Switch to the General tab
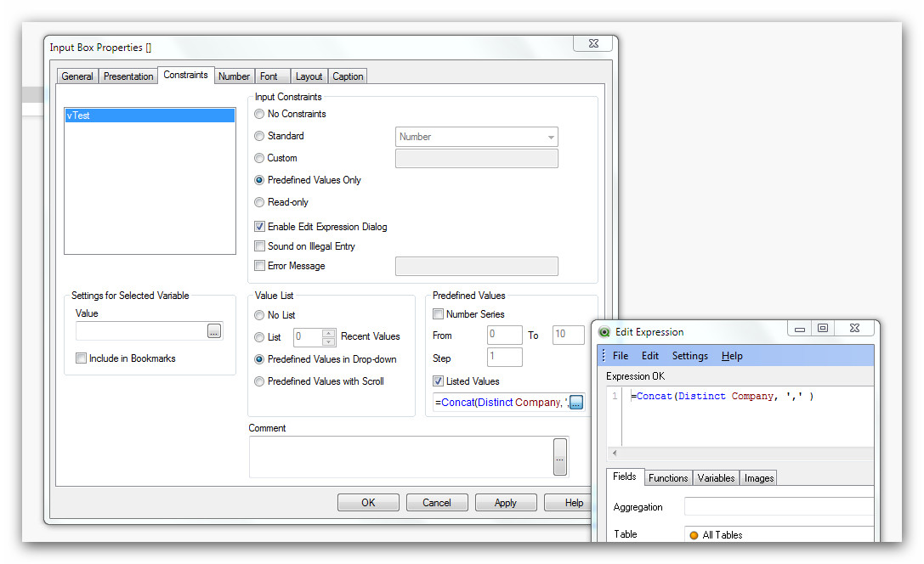 [77, 76]
